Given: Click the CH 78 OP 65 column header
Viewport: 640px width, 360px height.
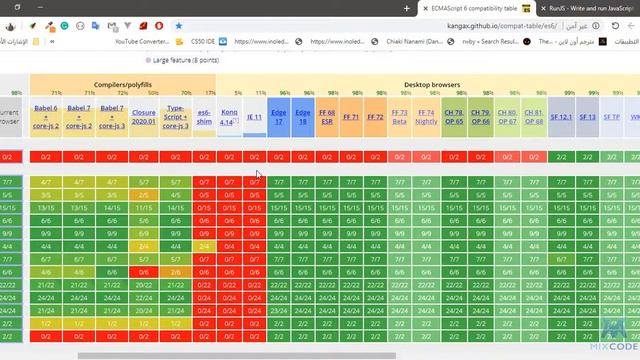Looking at the screenshot, I should coord(454,117).
